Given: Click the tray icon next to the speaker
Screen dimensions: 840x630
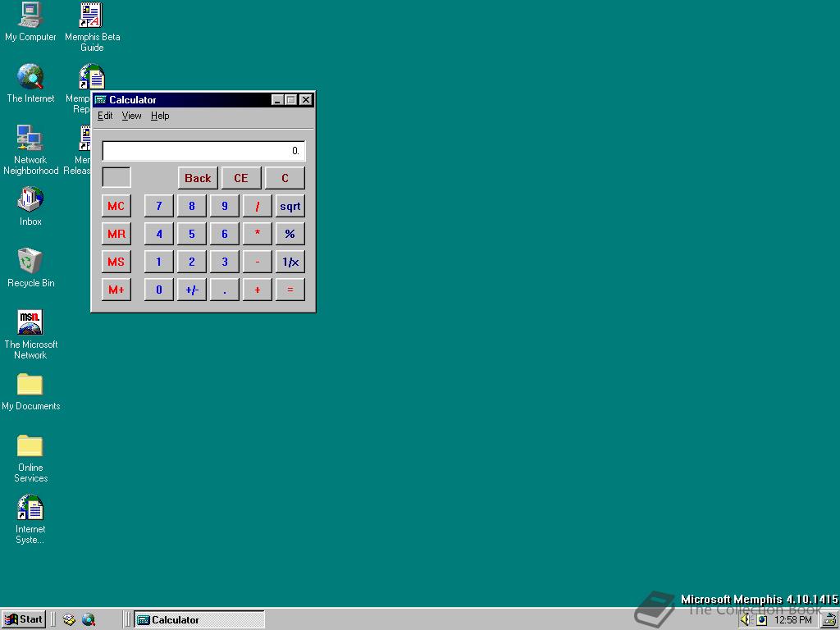Looking at the screenshot, I should [761, 620].
